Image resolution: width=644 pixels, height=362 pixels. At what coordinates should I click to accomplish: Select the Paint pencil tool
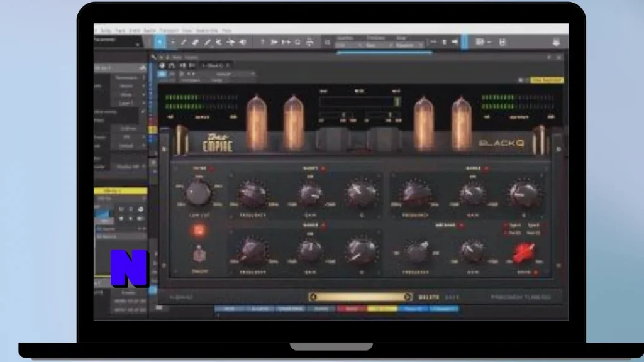(208, 42)
